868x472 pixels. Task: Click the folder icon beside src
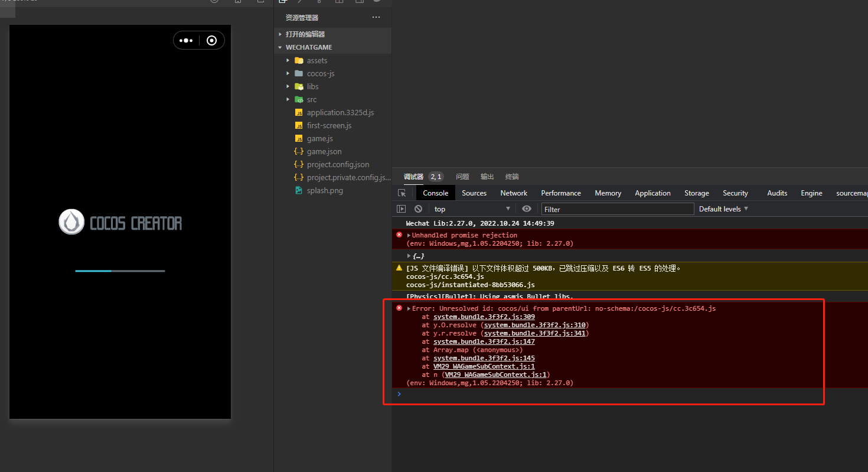tap(299, 99)
